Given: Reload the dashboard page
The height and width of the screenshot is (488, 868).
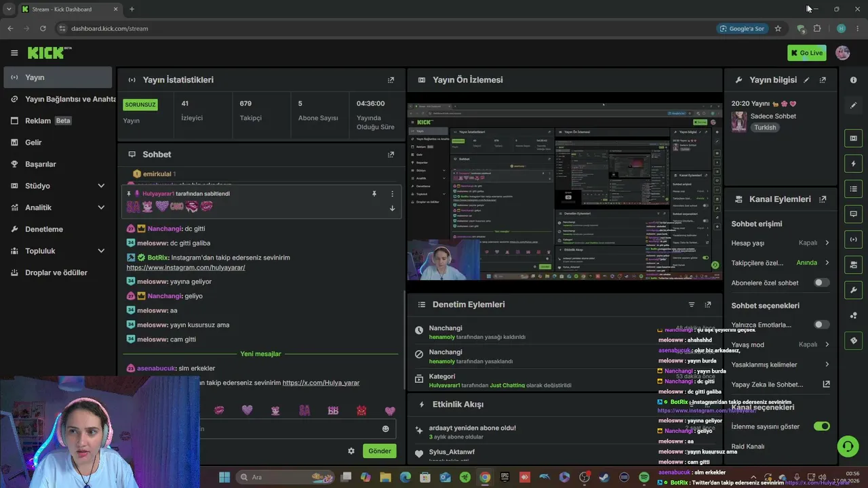Looking at the screenshot, I should pos(43,28).
